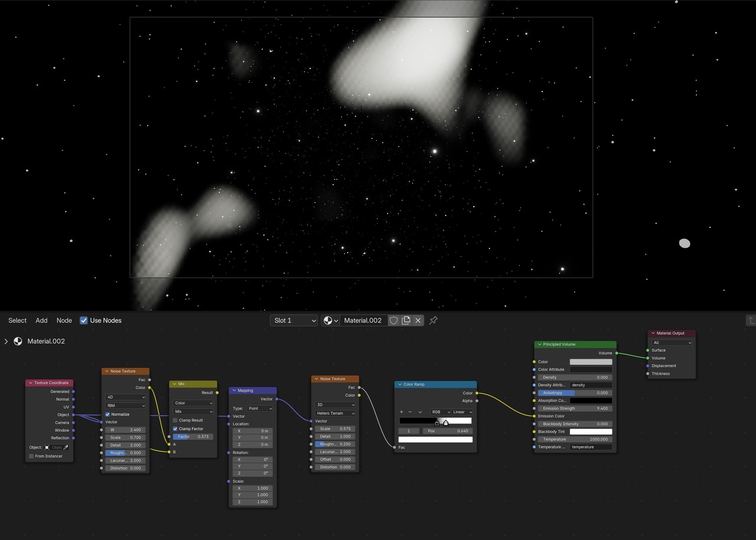Open the 4D dimensions dropdown

pos(125,397)
